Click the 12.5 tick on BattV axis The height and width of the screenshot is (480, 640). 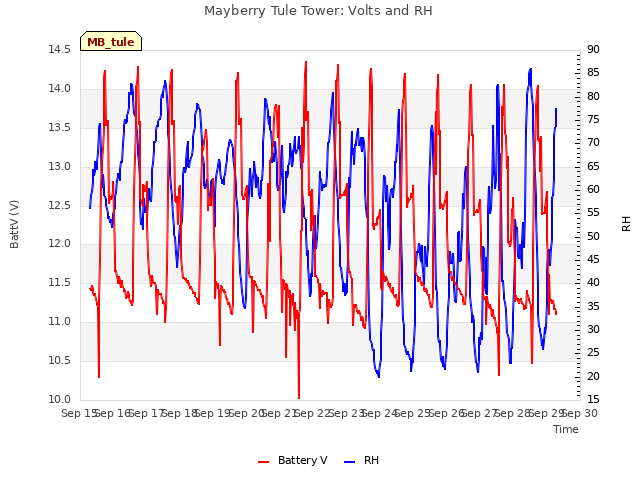pyautogui.click(x=60, y=205)
